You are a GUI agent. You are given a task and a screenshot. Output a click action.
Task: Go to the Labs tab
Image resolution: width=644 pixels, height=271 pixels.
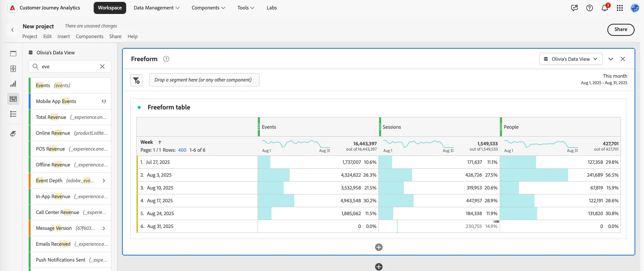272,8
